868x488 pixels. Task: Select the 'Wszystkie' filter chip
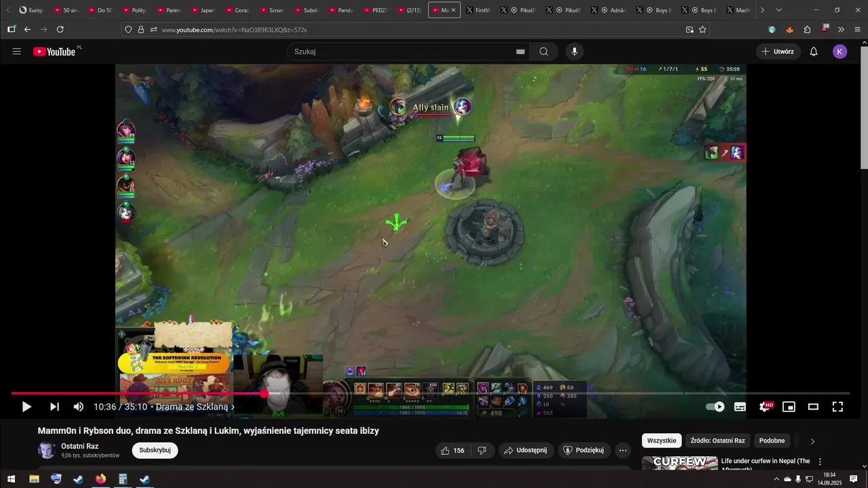[x=662, y=441]
